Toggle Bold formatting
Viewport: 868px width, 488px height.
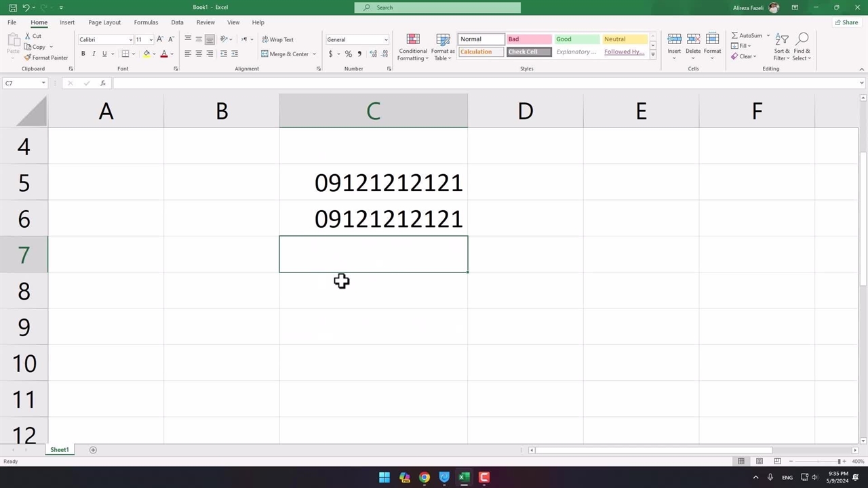click(83, 54)
